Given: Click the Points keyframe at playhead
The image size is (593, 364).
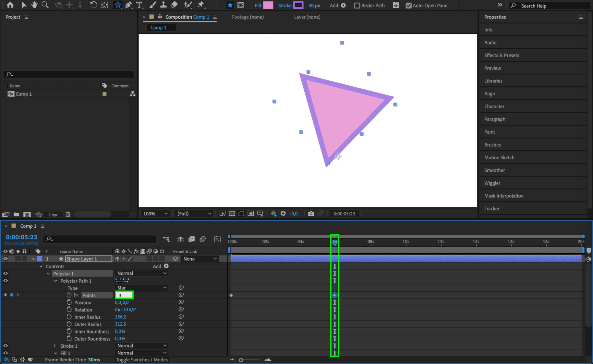Looking at the screenshot, I should pyautogui.click(x=335, y=295).
